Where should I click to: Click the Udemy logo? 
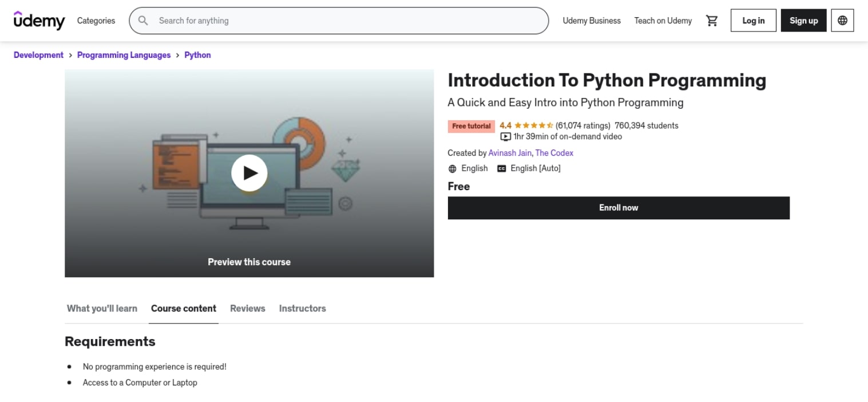38,20
